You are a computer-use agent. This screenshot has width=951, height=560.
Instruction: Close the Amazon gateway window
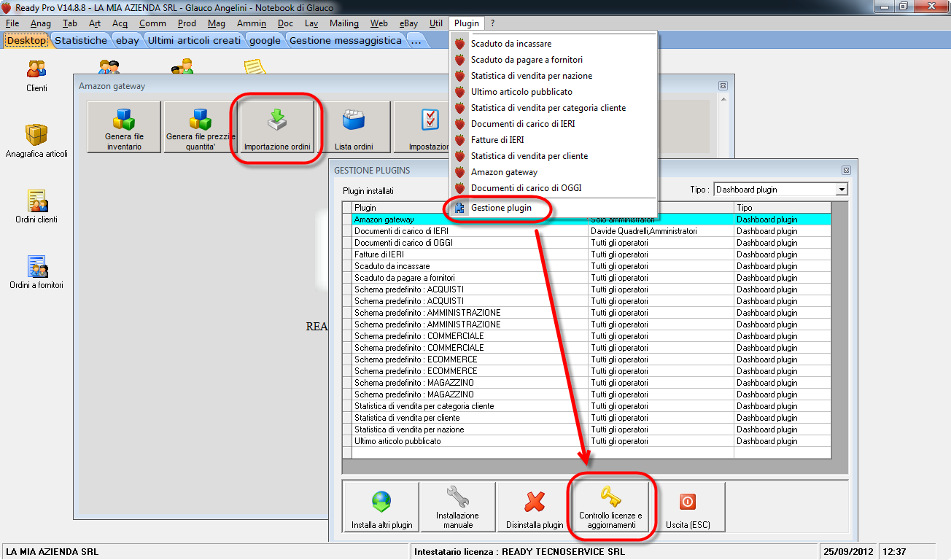723,86
